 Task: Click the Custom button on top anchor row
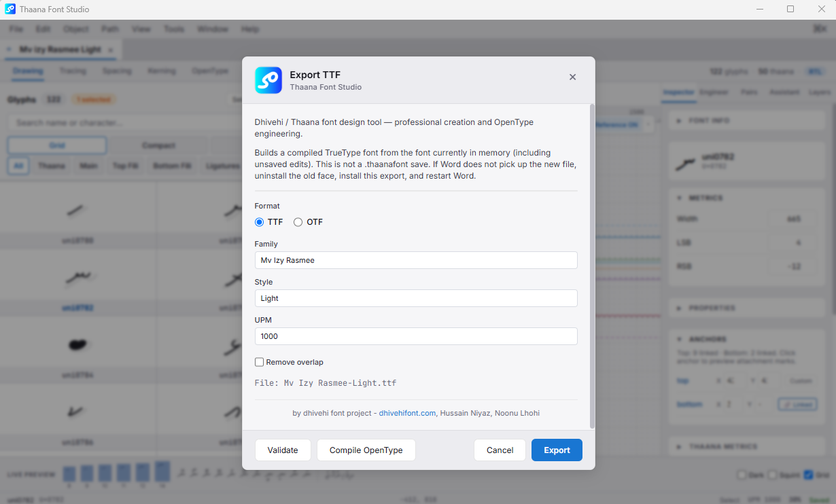(x=799, y=381)
